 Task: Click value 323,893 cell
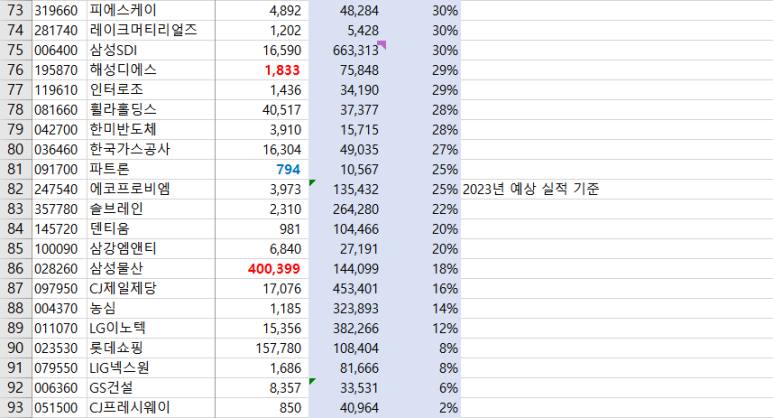(x=347, y=309)
